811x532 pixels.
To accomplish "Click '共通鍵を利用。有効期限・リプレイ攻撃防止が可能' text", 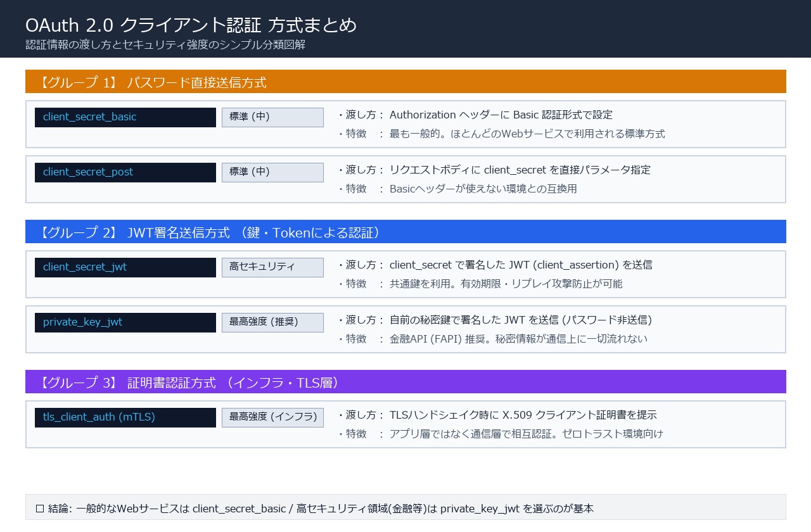I will pyautogui.click(x=506, y=284).
